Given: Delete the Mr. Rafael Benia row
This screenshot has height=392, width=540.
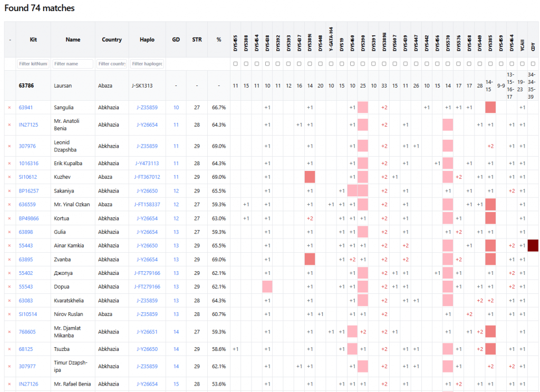Looking at the screenshot, I should click(9, 384).
